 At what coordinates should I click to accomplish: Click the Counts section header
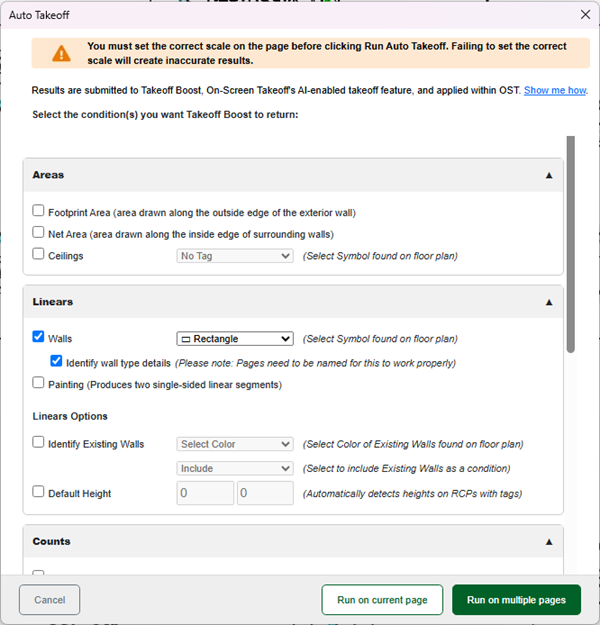tap(293, 541)
